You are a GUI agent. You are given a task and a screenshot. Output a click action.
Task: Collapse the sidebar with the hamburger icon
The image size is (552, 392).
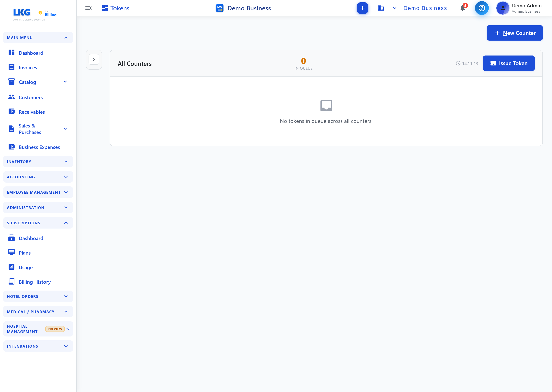tap(89, 8)
